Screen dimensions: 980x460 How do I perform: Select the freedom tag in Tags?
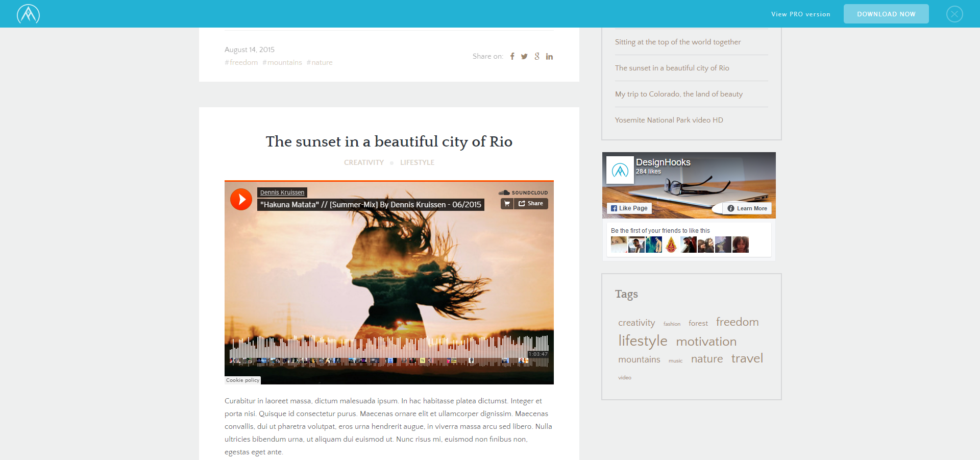coord(737,322)
